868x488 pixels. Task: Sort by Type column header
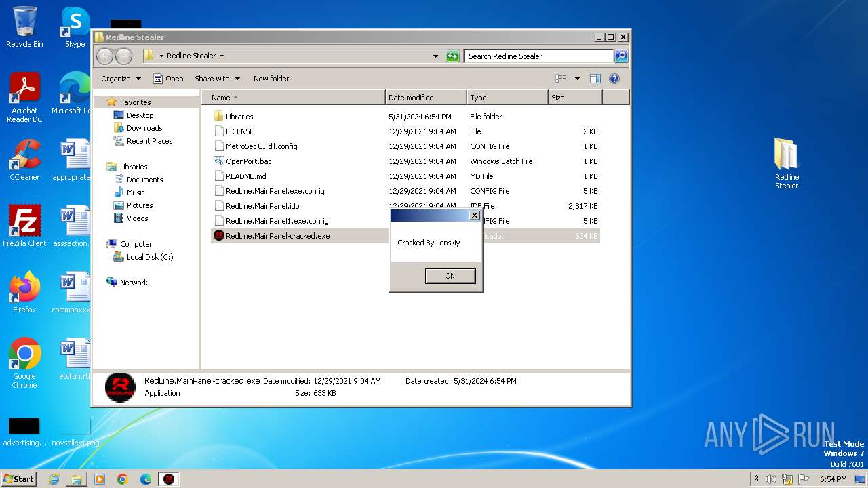coord(507,98)
